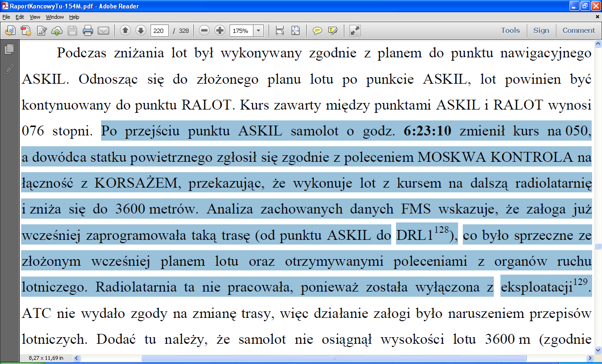This screenshot has width=602, height=364.
Task: Click the abbreviation FMS in the document
Action: click(x=417, y=208)
